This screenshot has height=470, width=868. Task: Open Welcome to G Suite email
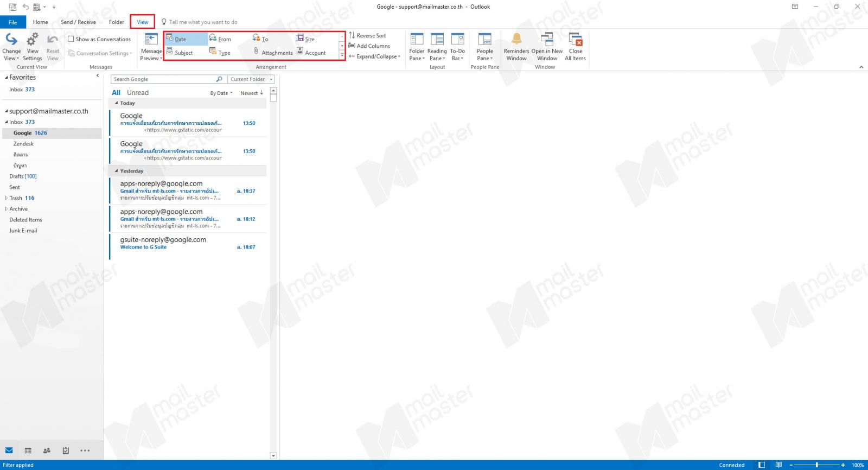click(x=188, y=246)
